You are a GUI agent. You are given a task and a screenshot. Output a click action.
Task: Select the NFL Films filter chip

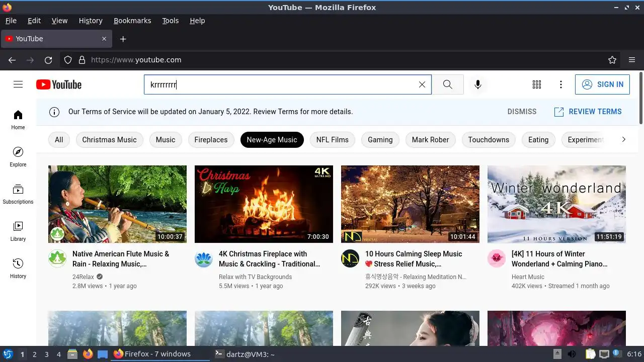333,140
